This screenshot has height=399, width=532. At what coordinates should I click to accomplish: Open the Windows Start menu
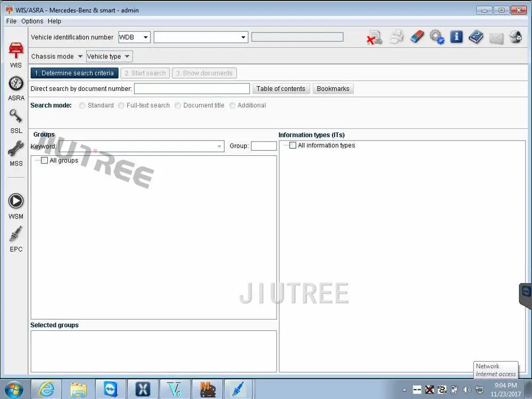click(14, 389)
